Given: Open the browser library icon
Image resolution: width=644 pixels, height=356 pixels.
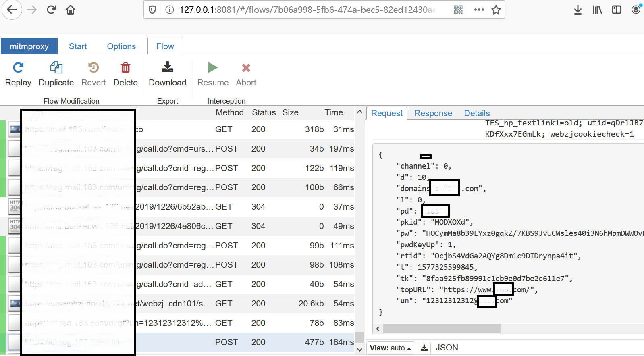Looking at the screenshot, I should 597,10.
